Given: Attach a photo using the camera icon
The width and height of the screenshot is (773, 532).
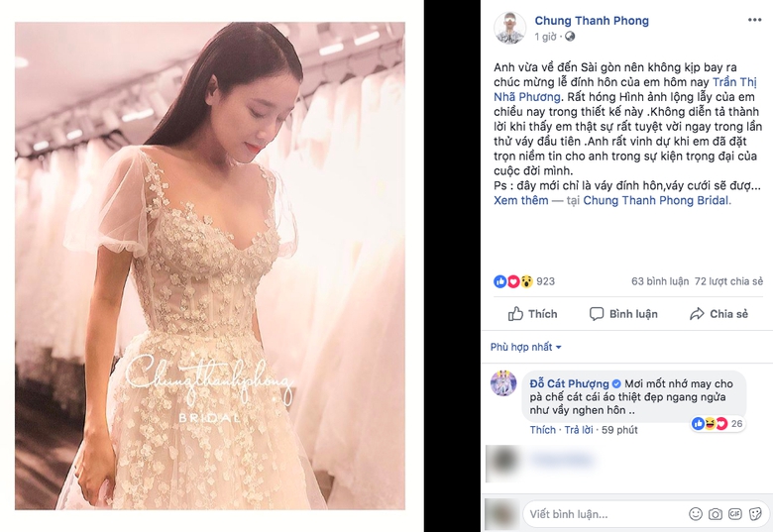Looking at the screenshot, I should pyautogui.click(x=716, y=514).
